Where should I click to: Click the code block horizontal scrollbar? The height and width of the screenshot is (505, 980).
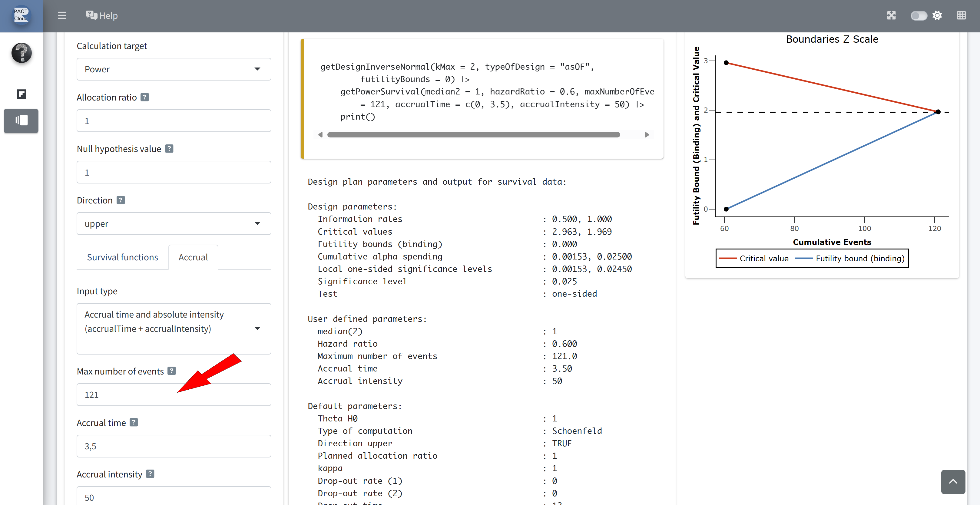tap(473, 135)
